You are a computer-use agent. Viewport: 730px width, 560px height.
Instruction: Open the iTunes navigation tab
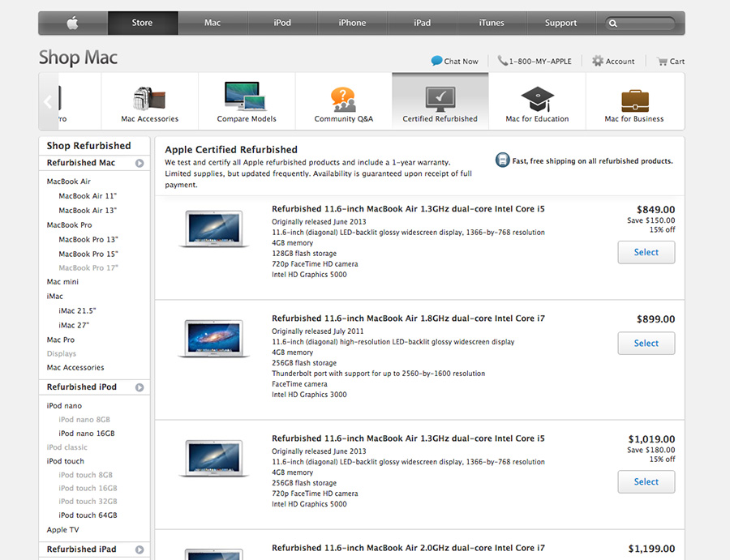(x=492, y=23)
